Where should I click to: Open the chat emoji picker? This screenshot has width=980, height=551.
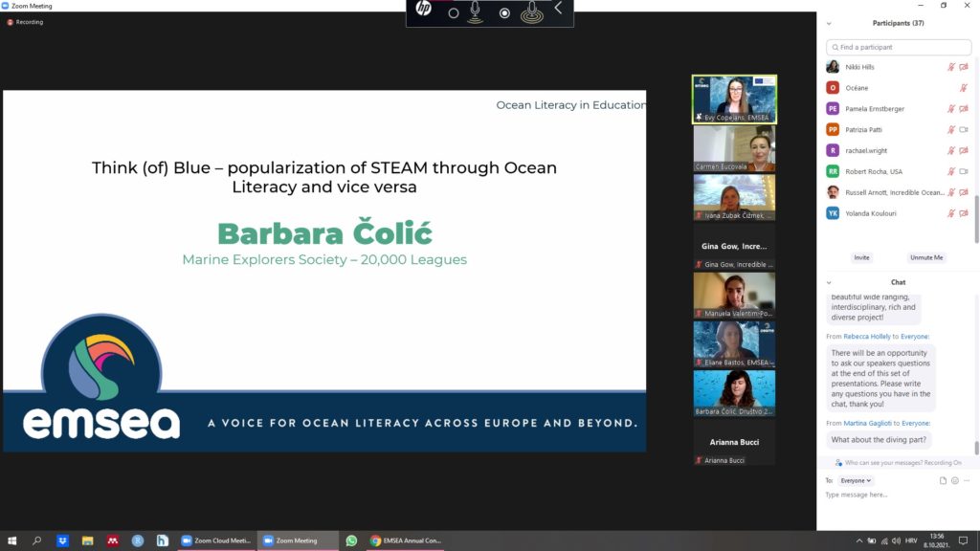click(954, 480)
